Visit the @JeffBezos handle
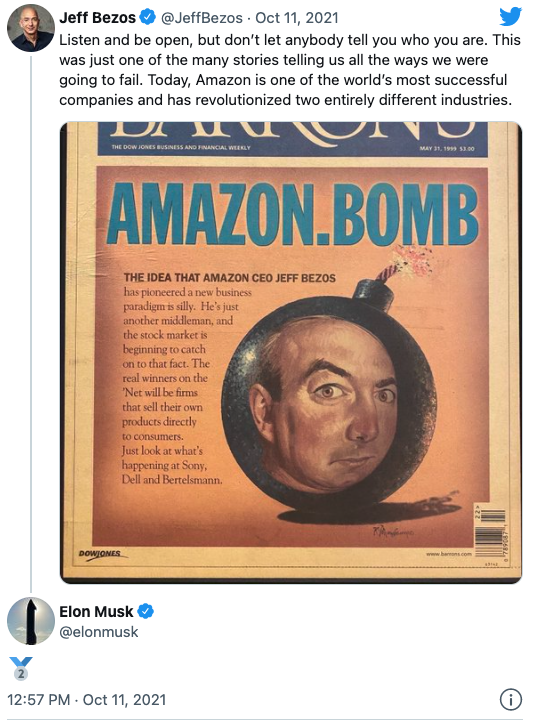The width and height of the screenshot is (535, 720). coord(202,18)
